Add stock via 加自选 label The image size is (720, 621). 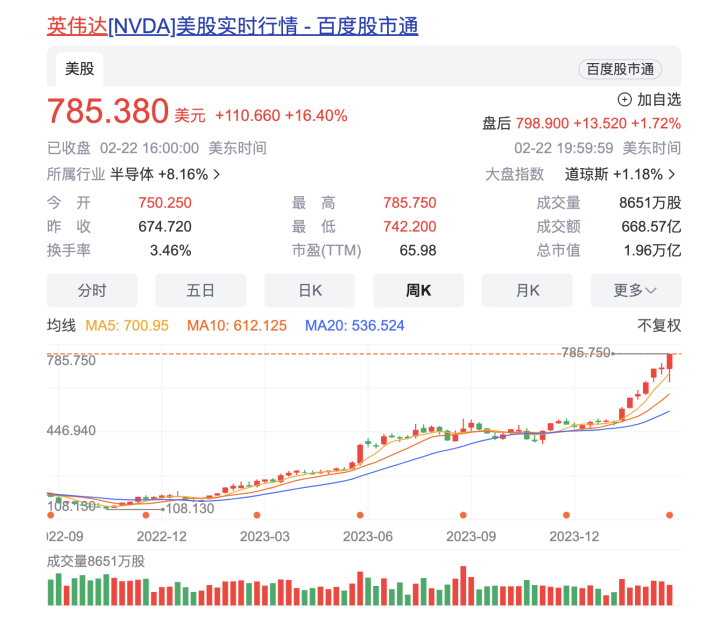(x=659, y=100)
